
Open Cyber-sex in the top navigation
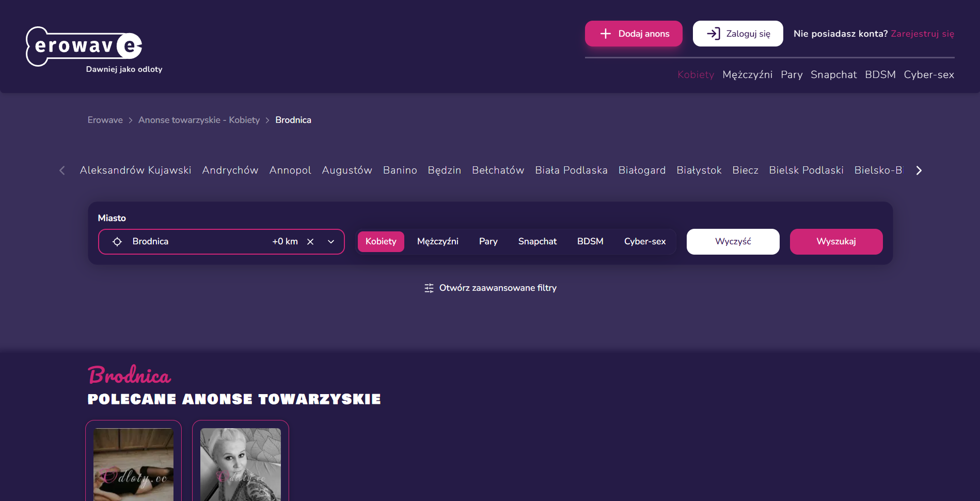929,75
